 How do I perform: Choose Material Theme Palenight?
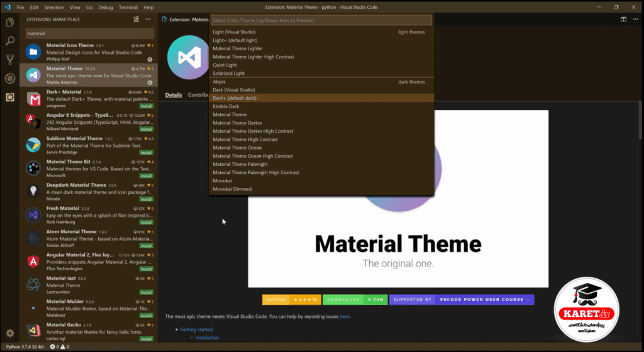321,164
